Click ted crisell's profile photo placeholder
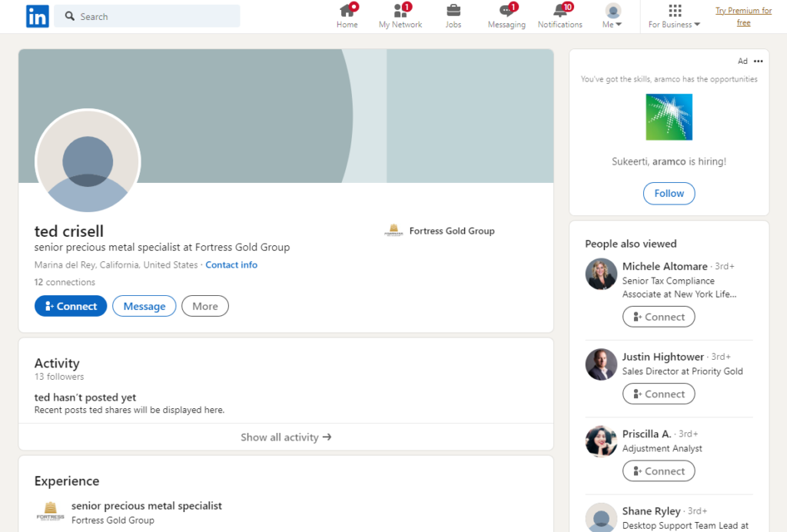Screen dimensions: 787x532 (88, 161)
